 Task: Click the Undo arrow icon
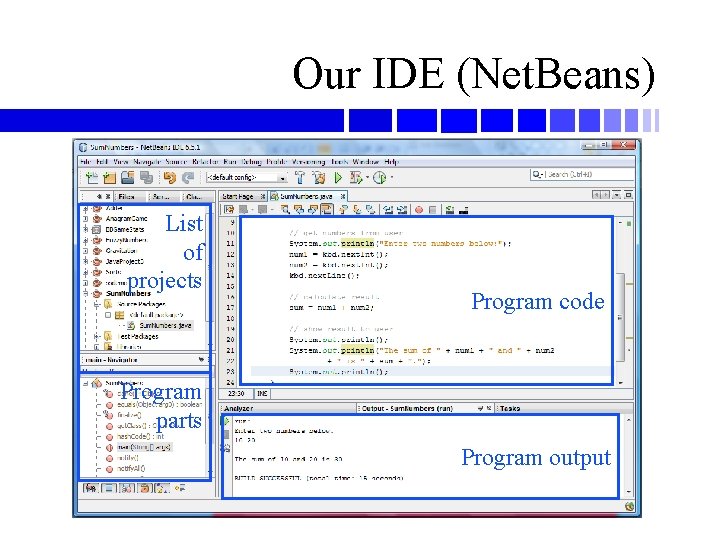(x=169, y=177)
